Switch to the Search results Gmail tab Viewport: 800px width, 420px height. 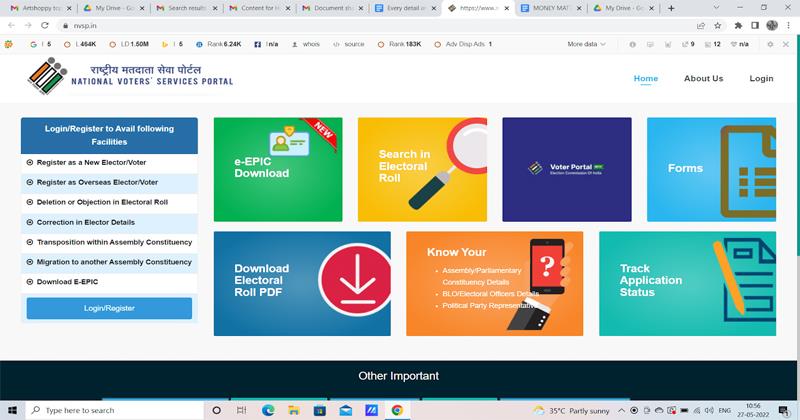pos(186,8)
